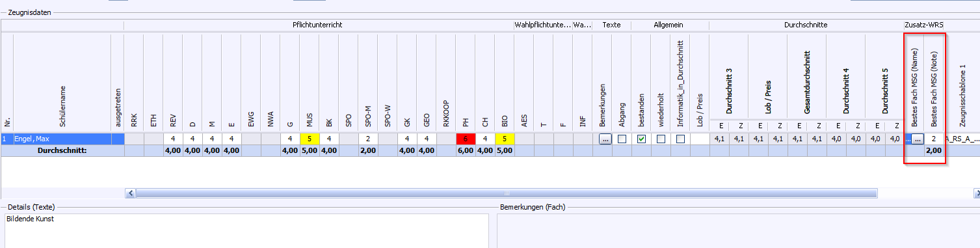
Task: Enable the wiederholt checkbox
Action: click(x=661, y=139)
